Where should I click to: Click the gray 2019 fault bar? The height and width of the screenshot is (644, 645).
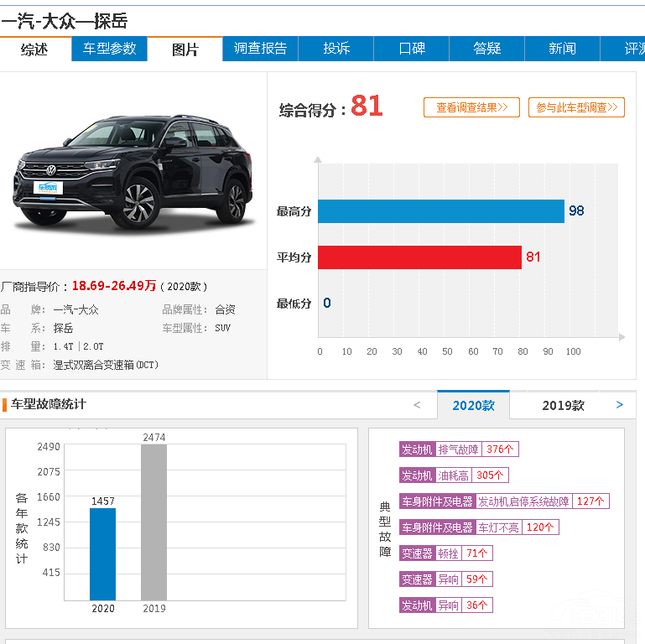pos(153,522)
